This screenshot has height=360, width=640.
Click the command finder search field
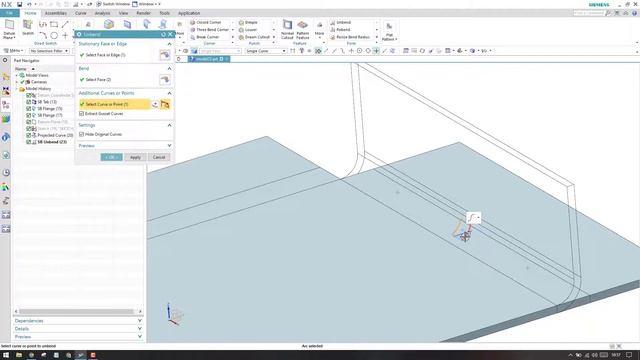tap(588, 13)
